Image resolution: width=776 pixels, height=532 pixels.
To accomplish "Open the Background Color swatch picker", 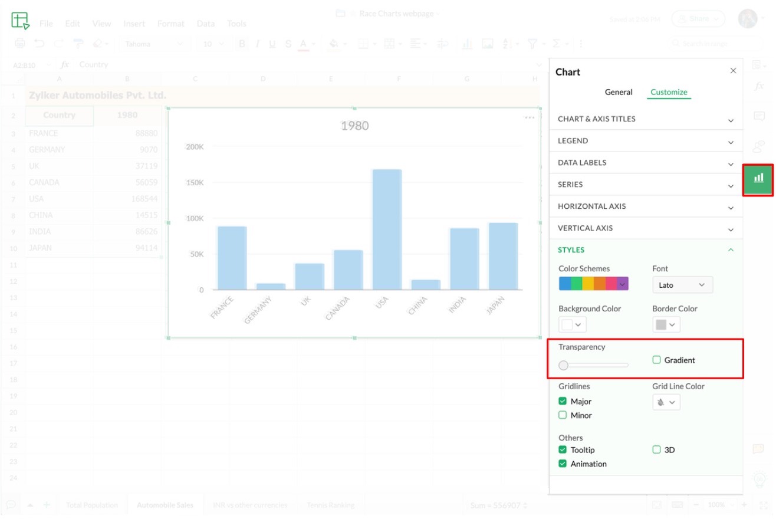I will coord(572,324).
